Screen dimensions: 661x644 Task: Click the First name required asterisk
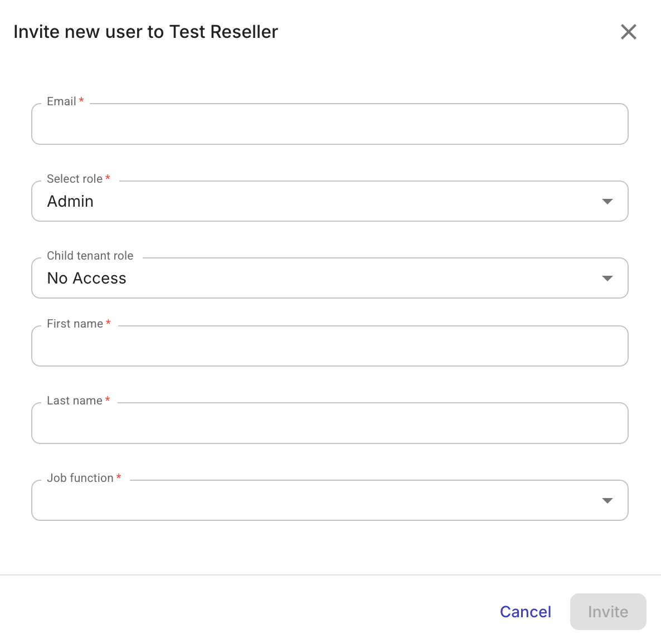[108, 323]
